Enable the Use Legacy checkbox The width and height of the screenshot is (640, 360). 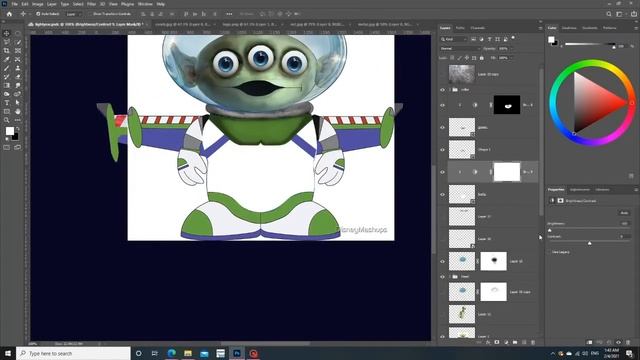[x=549, y=252]
